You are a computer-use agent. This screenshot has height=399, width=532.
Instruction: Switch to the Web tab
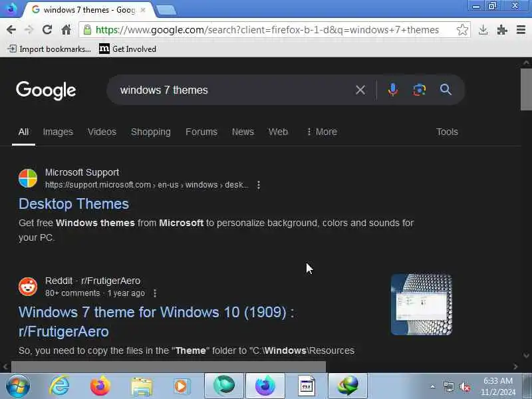click(278, 132)
